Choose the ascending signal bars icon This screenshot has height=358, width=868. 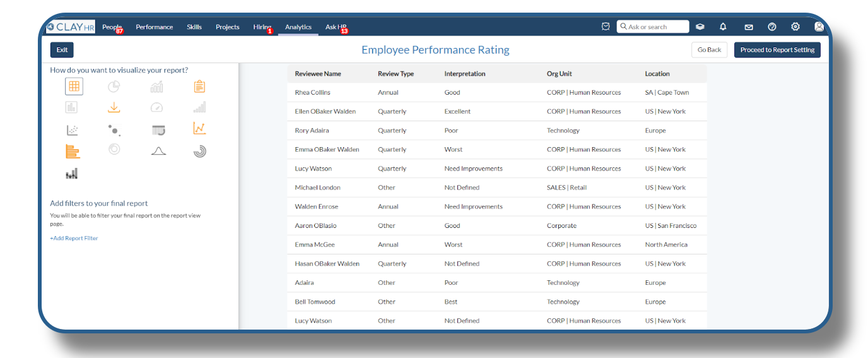point(199,107)
